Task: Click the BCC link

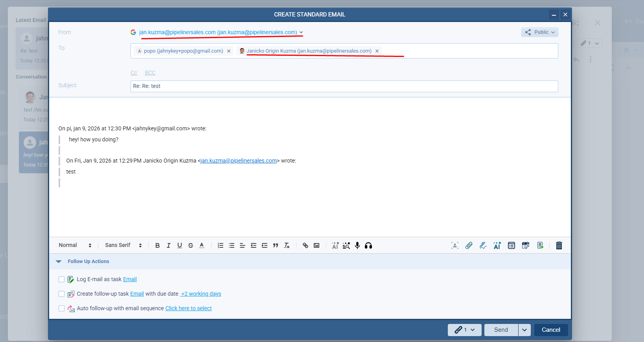Action: click(150, 73)
